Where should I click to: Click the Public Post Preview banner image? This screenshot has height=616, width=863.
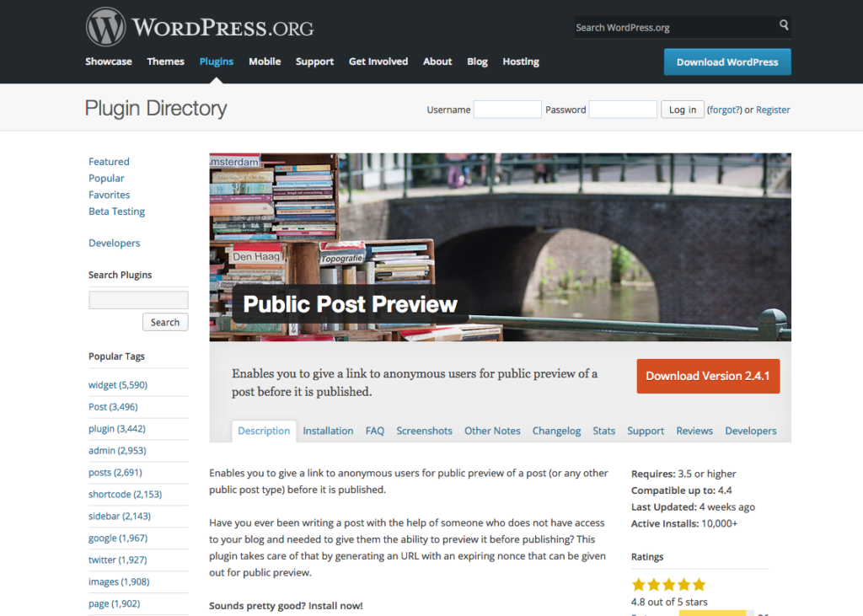tap(500, 247)
